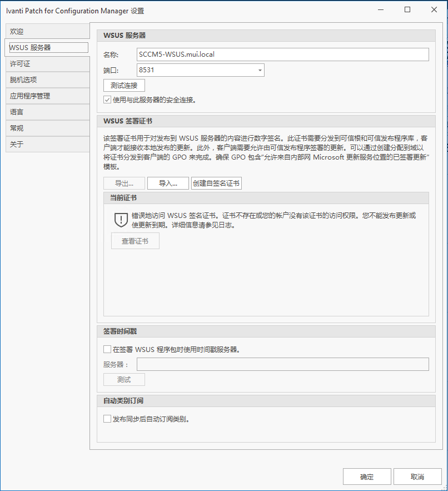This screenshot has height=491, width=448.
Task: Click the disabled 导出... button
Action: pos(124,183)
